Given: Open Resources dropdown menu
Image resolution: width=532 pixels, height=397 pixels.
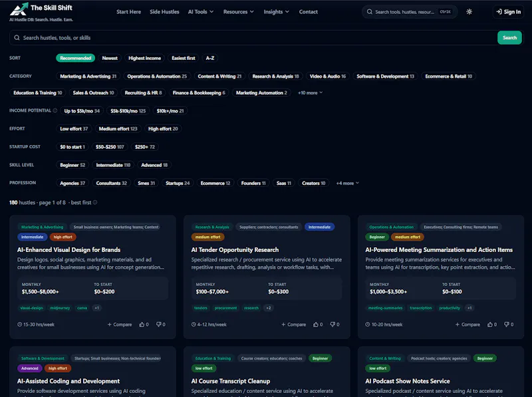Looking at the screenshot, I should pyautogui.click(x=239, y=12).
